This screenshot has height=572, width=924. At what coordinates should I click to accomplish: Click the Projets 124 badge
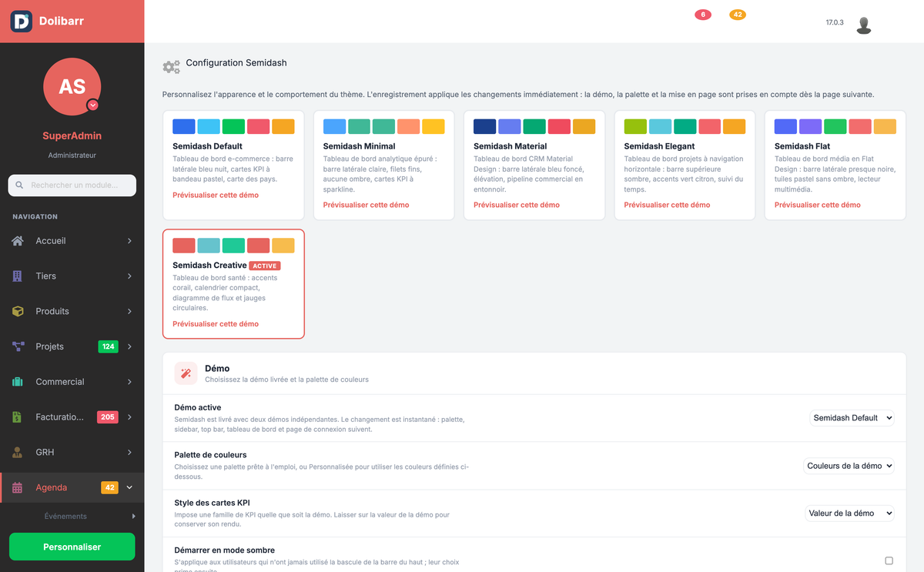(109, 346)
